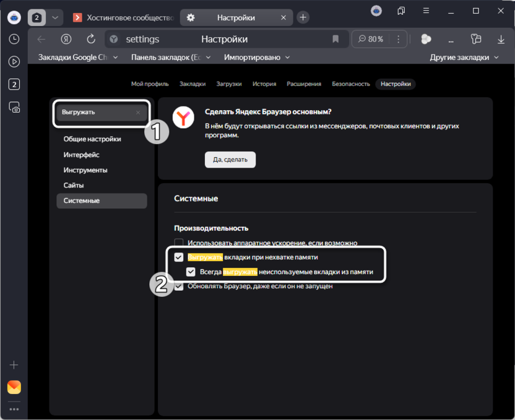The height and width of the screenshot is (420, 515).
Task: Close the Настройки tab
Action: (283, 18)
